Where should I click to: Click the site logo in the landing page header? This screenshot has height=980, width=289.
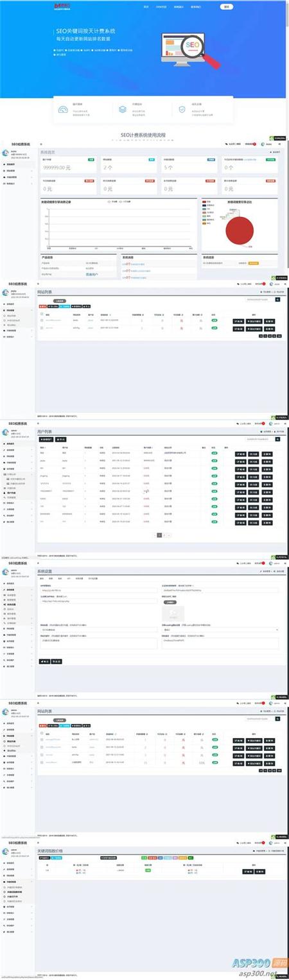tap(63, 7)
